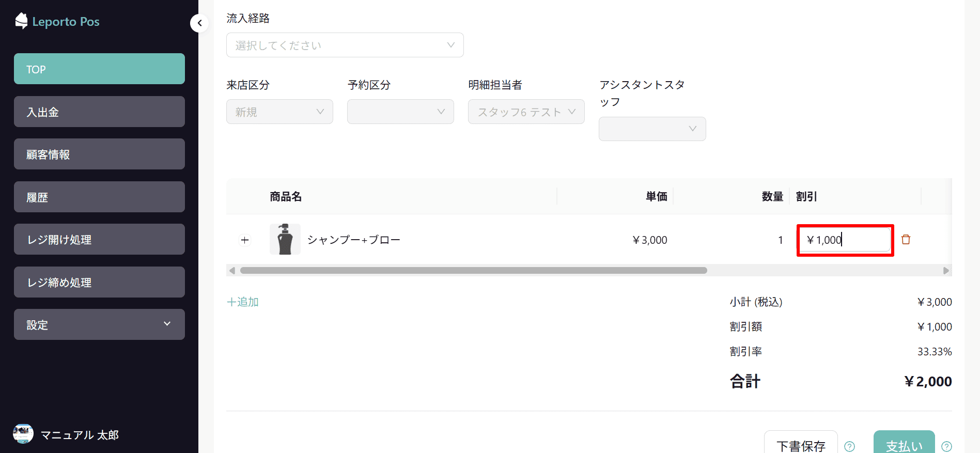
Task: Open the 来店区分 dropdown
Action: (279, 112)
